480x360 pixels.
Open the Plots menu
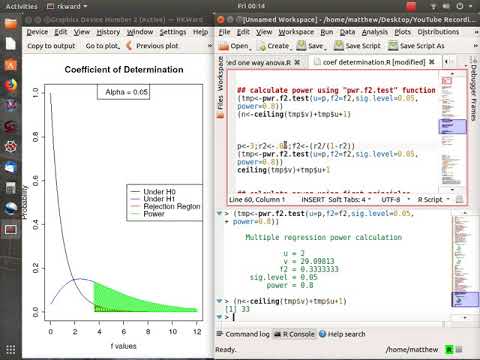point(402,32)
